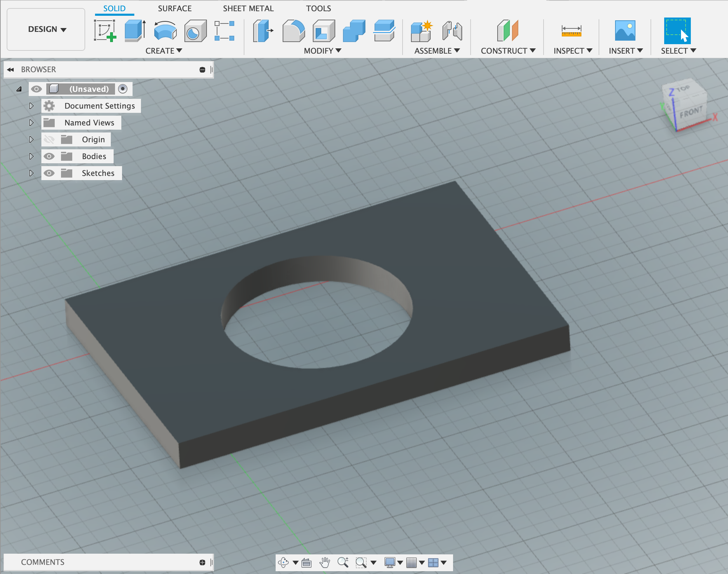Click the Shell tool icon
The height and width of the screenshot is (574, 728).
[x=323, y=30]
